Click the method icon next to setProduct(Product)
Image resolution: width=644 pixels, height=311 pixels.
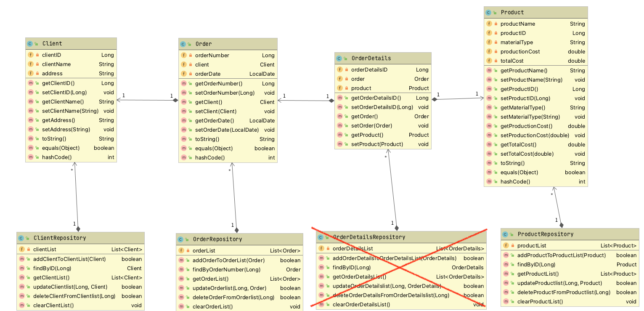click(340, 144)
